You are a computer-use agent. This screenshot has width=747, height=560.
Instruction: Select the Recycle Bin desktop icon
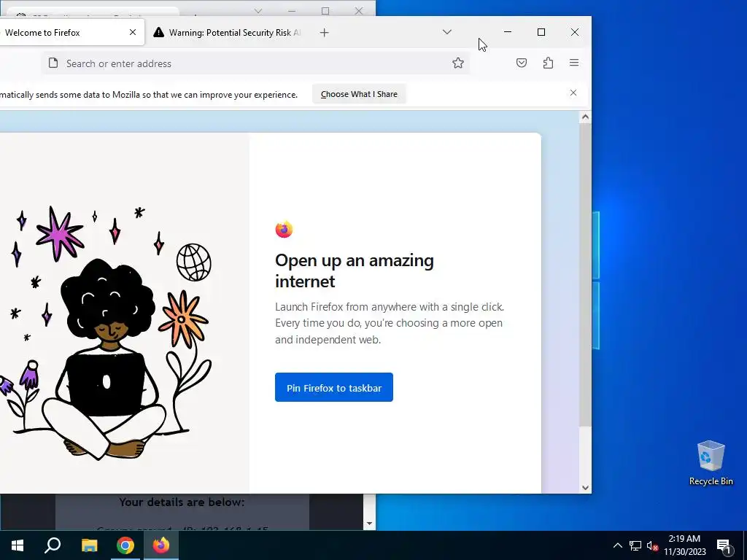click(711, 463)
